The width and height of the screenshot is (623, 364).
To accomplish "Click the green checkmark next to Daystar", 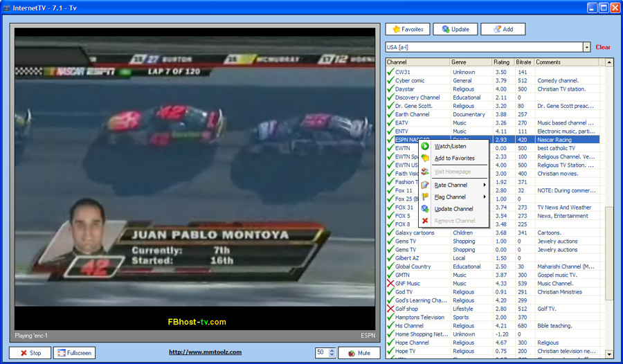I will pyautogui.click(x=390, y=89).
